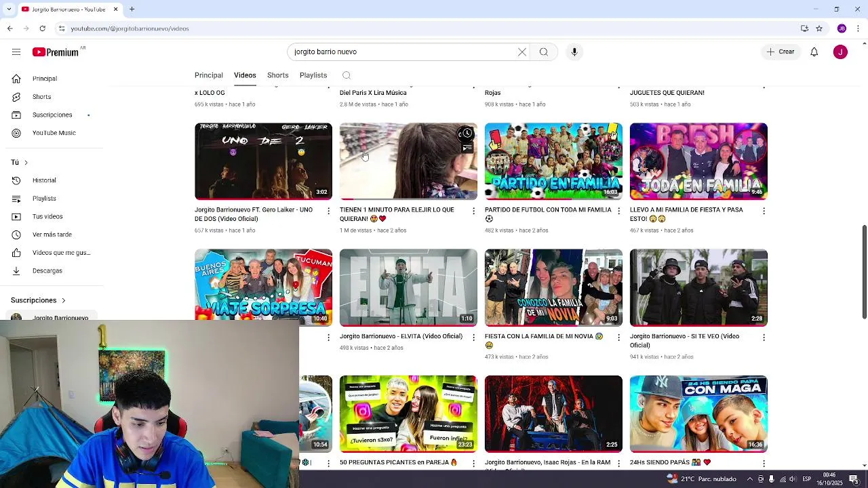Viewport: 868px width, 488px height.
Task: Start voice search with the microphone icon
Action: tap(574, 52)
